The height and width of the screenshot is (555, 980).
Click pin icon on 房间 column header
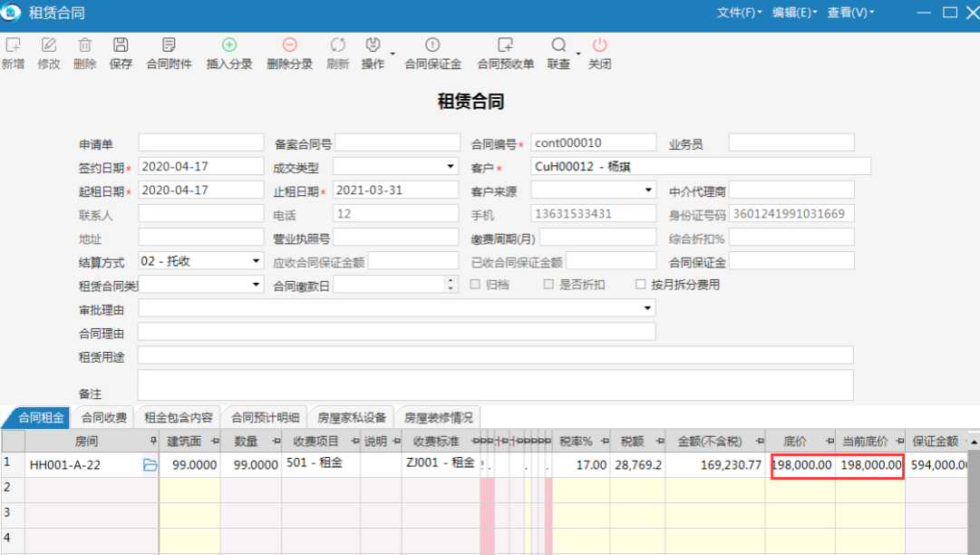(x=153, y=442)
